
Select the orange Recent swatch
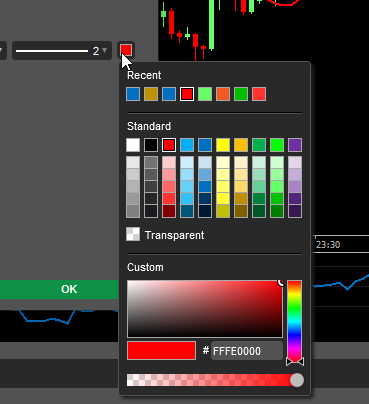223,94
